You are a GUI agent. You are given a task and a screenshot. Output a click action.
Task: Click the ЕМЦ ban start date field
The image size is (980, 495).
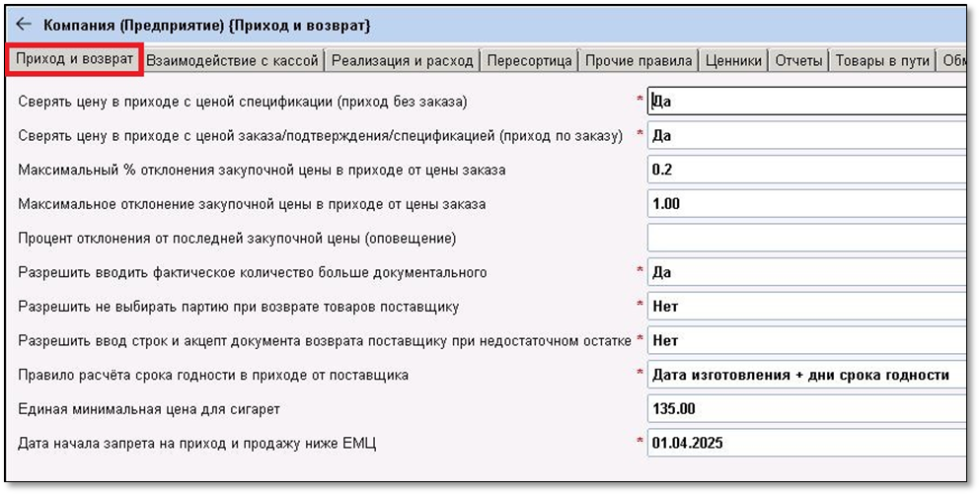805,443
